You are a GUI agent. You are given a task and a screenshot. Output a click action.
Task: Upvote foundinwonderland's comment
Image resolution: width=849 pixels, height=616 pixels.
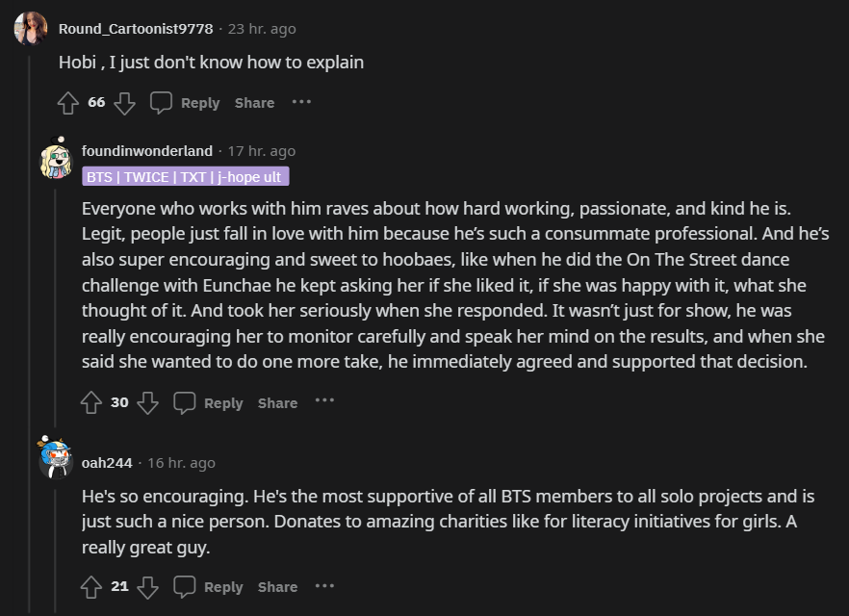tap(90, 403)
